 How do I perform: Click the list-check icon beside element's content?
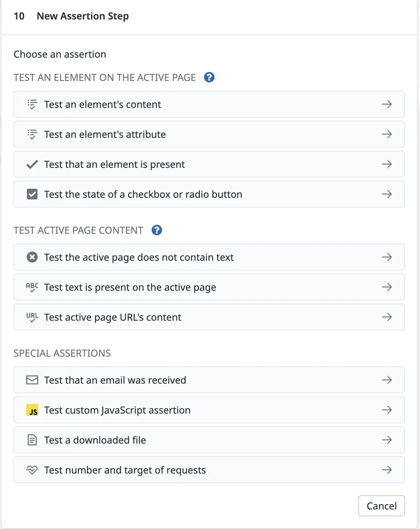pyautogui.click(x=32, y=104)
